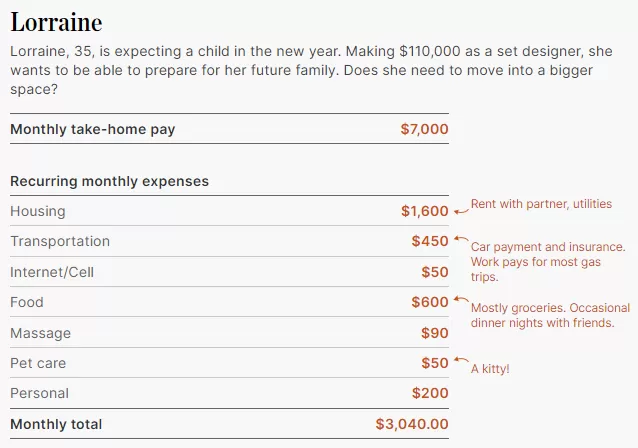This screenshot has height=448, width=638.
Task: Click the arrow beside Food $600
Action: [461, 299]
